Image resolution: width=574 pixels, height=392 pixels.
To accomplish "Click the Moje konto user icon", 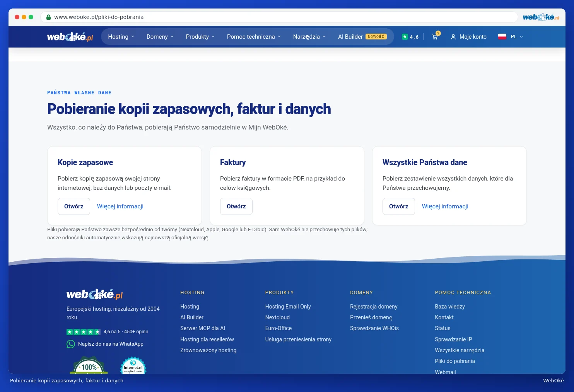I will 453,37.
